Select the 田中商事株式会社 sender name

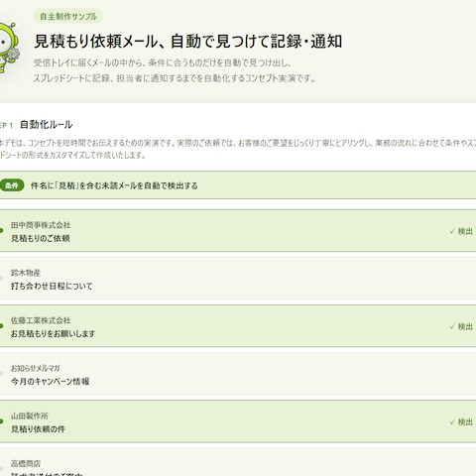coord(41,225)
